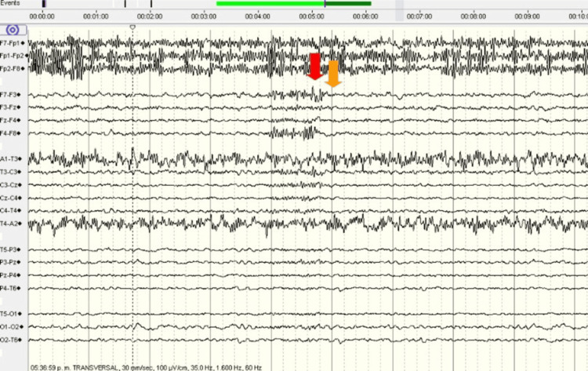Click the dark green segment in Events bar

tap(348, 4)
